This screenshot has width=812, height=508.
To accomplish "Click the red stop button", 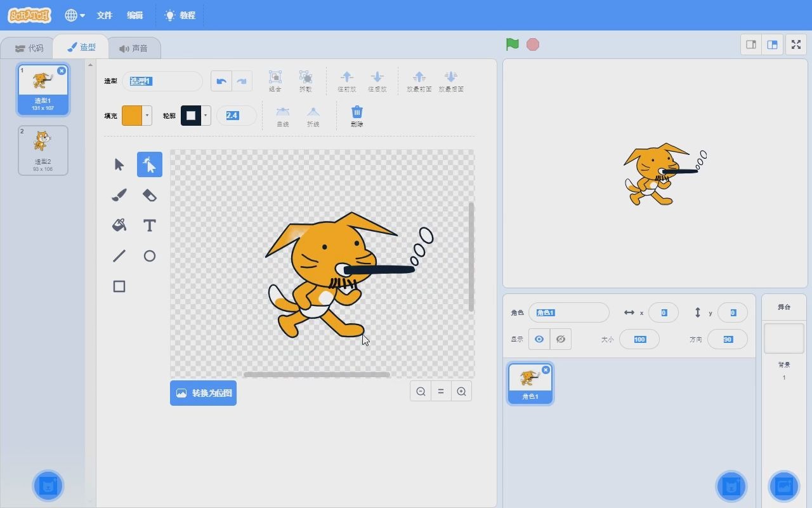I will pos(533,44).
